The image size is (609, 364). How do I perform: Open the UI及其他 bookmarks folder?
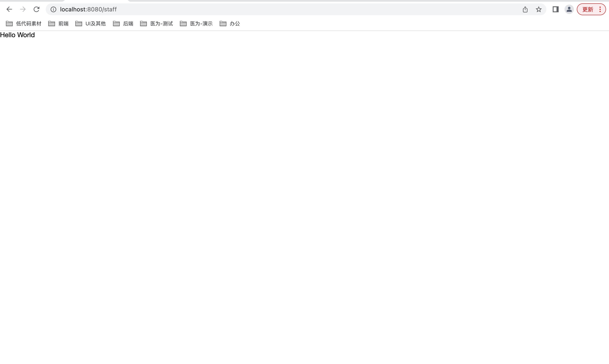[90, 23]
